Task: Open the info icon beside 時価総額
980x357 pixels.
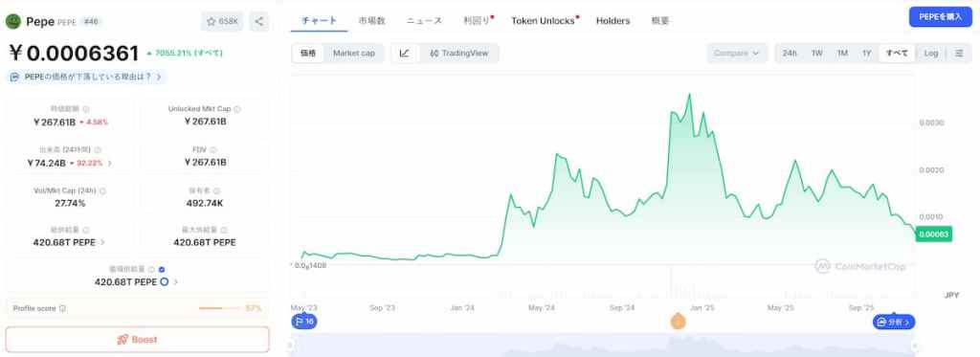Action: (x=85, y=109)
